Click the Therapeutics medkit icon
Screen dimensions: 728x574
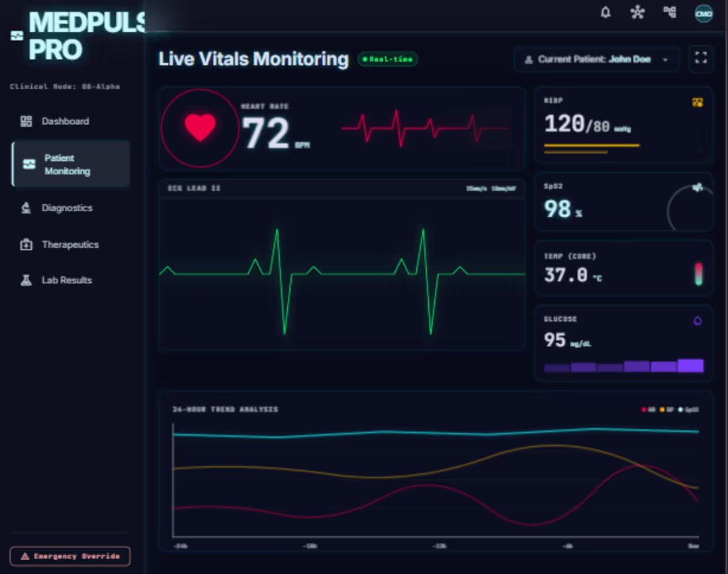click(x=26, y=244)
